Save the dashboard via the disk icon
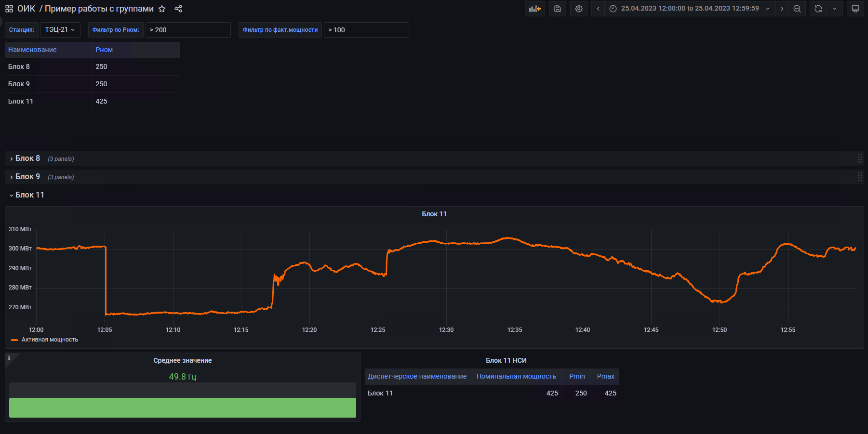 click(557, 9)
